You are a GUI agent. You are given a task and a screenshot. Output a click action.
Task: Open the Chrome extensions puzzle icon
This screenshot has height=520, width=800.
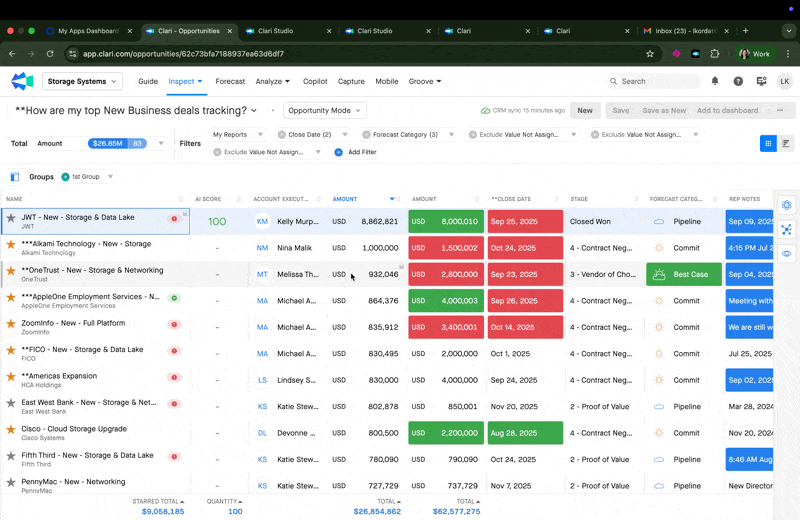715,54
